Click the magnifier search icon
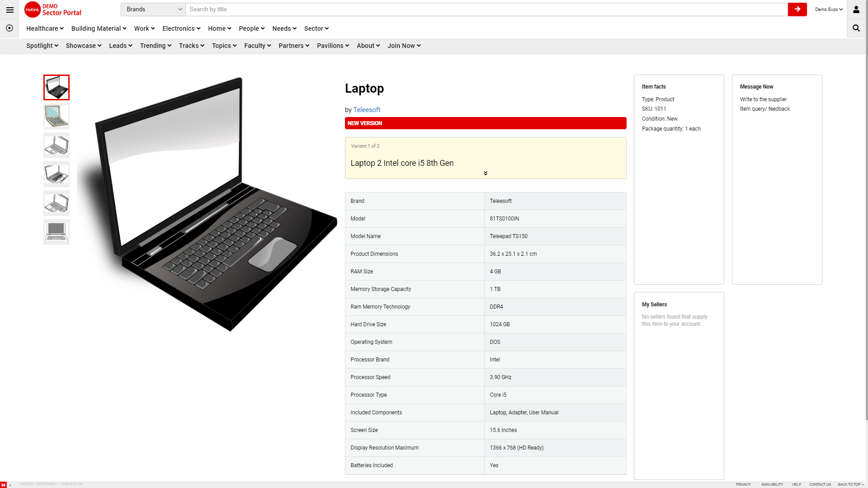 (x=856, y=28)
